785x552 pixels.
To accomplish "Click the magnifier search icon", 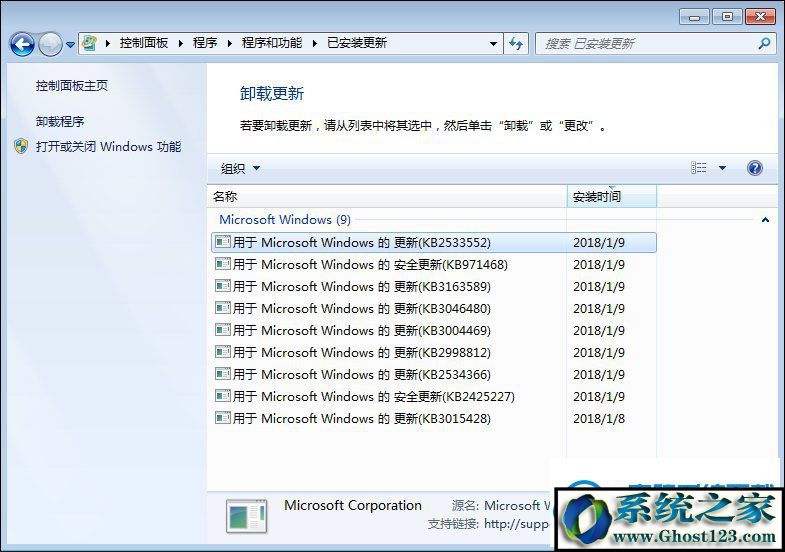I will [764, 44].
